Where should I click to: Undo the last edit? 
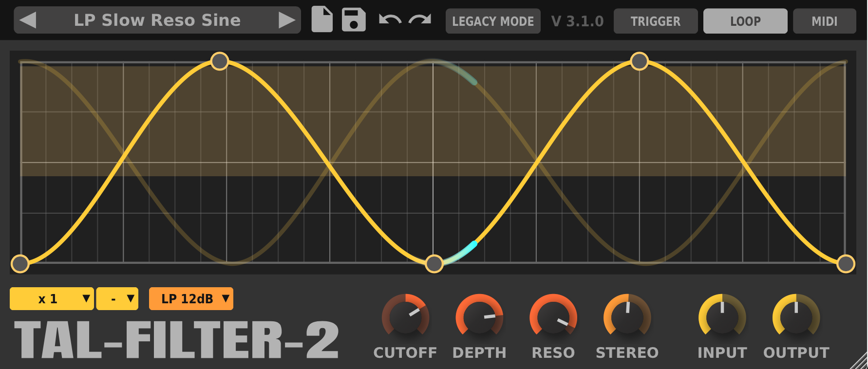click(x=390, y=19)
